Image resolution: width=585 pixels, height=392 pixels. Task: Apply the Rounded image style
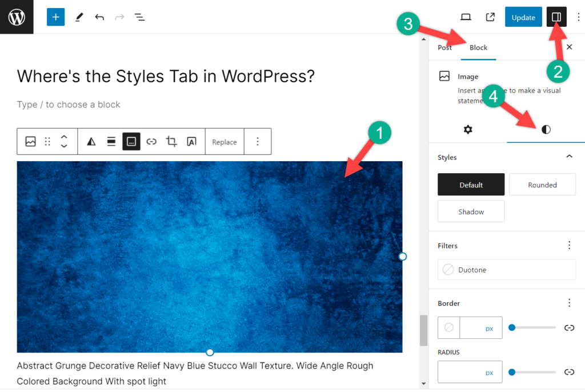click(542, 184)
